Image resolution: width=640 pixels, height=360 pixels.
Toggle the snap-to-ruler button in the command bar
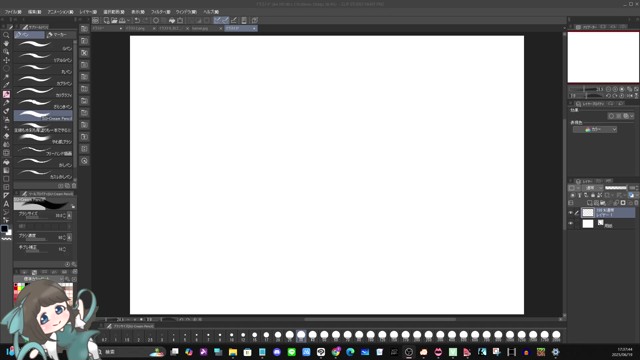tap(218, 20)
